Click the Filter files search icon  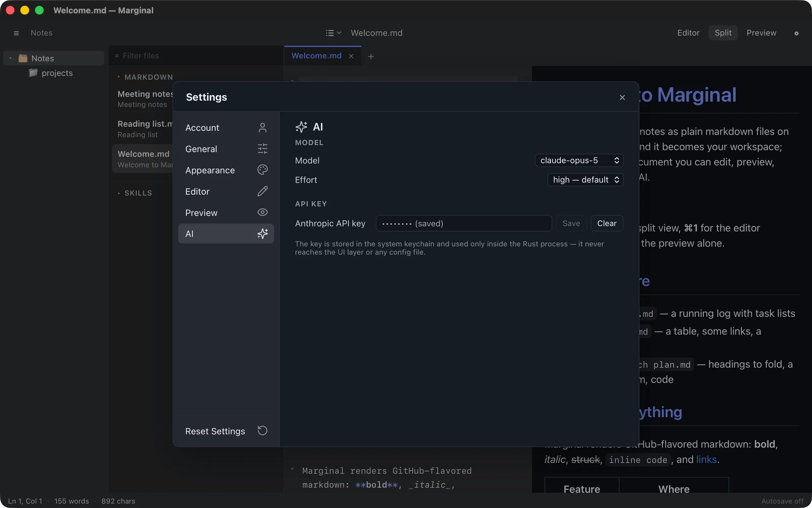tap(117, 56)
